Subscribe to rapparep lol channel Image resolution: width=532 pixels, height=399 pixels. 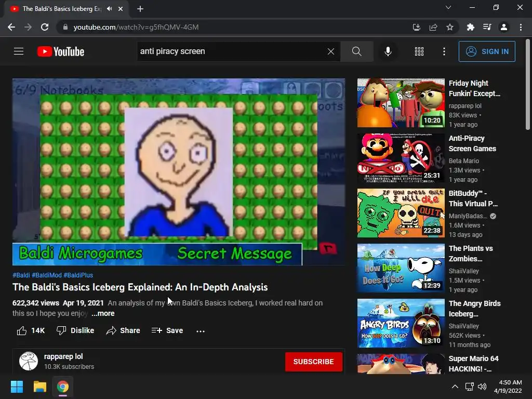point(313,362)
